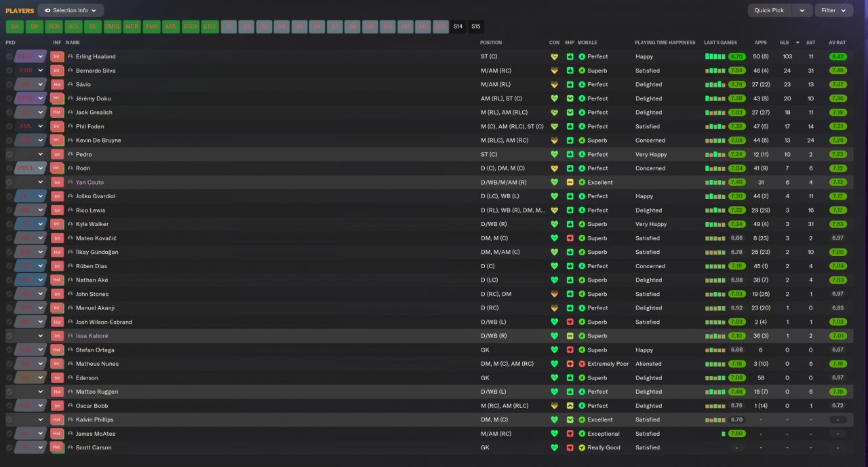Toggle the picked circle for Matteo Ruggeri
868x467 pixels.
[x=9, y=392]
